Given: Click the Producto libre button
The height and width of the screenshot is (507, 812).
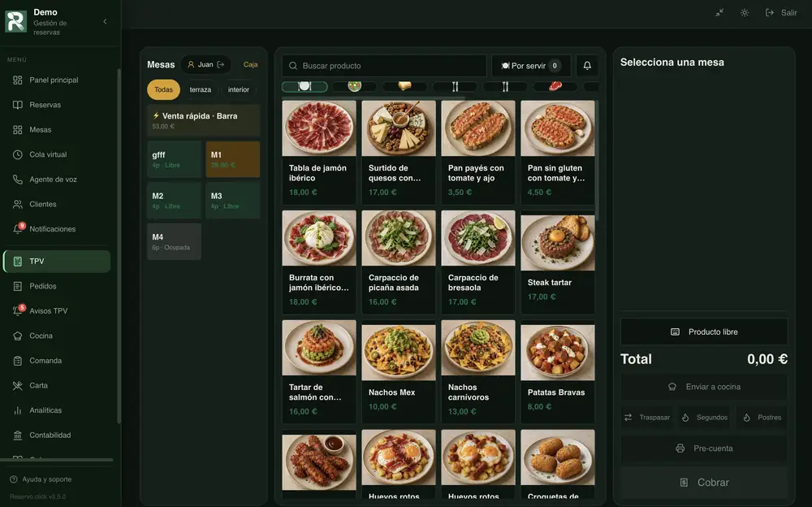Looking at the screenshot, I should coord(704,331).
